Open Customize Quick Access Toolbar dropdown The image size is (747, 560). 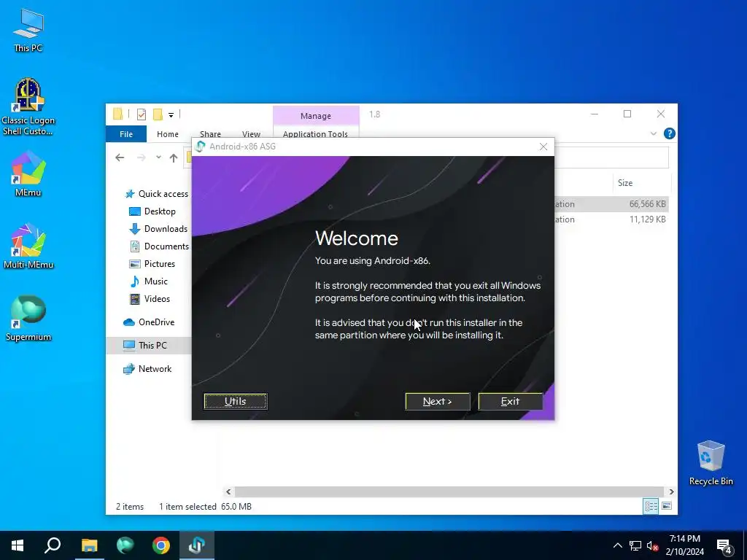click(x=171, y=114)
